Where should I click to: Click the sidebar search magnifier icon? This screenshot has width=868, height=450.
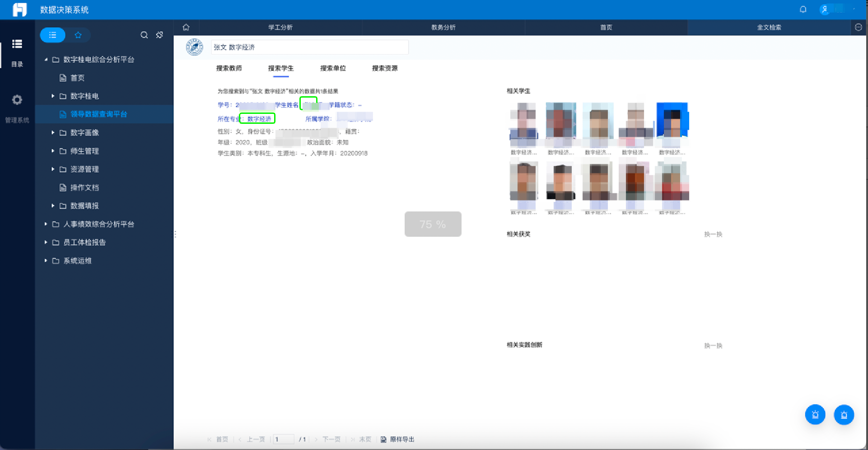pyautogui.click(x=144, y=35)
